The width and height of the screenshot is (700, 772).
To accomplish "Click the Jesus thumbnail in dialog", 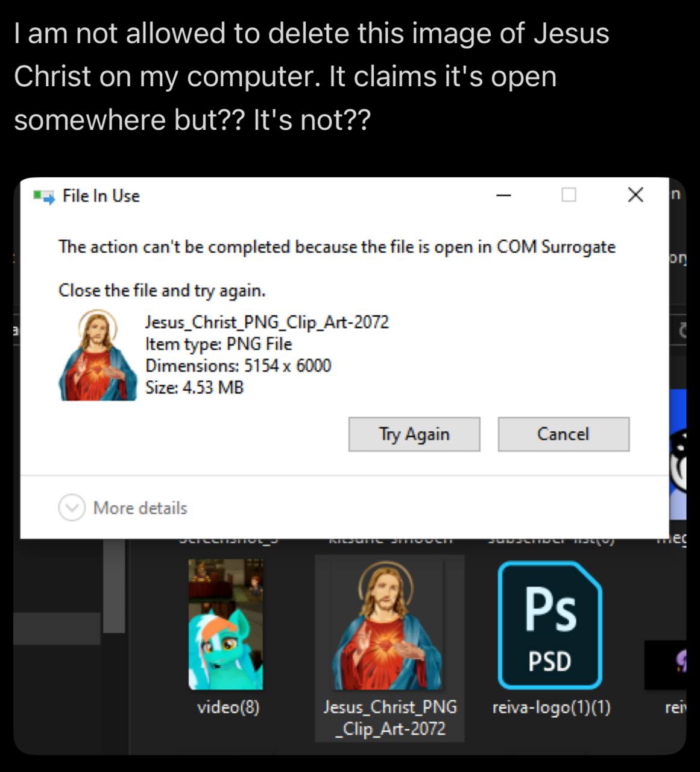I will point(98,355).
